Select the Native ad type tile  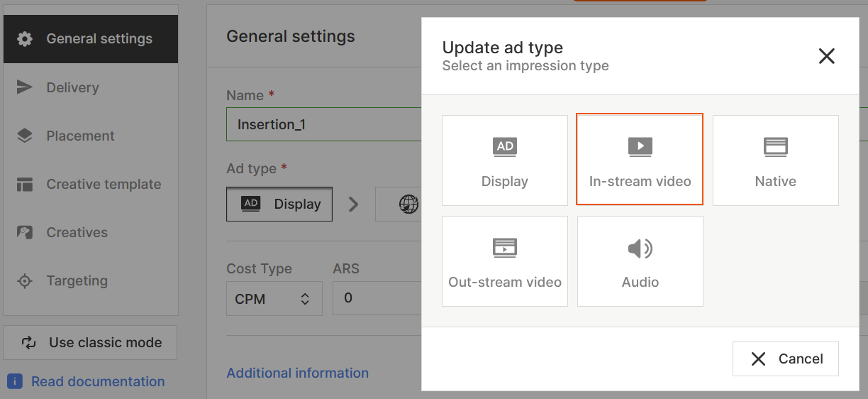click(775, 160)
